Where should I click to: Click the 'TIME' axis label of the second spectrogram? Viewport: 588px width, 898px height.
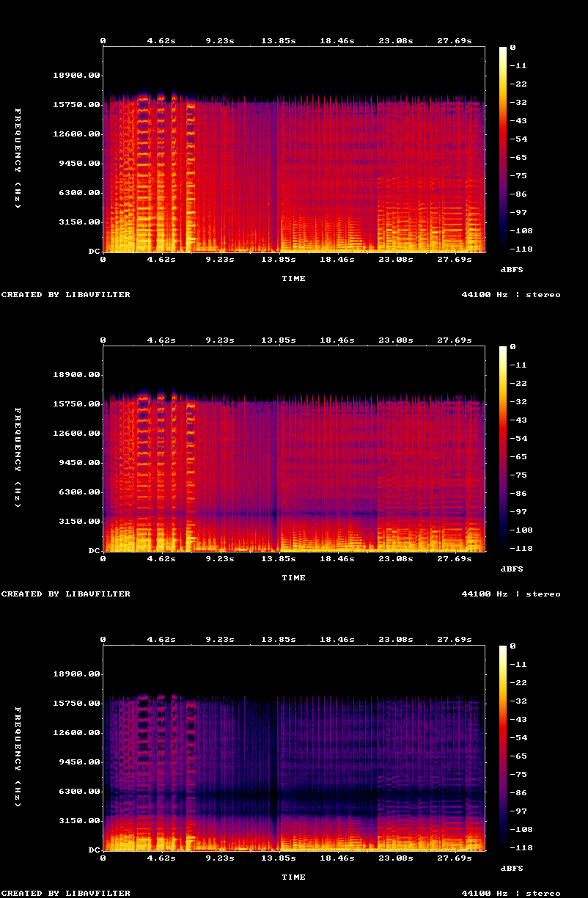coord(294,578)
